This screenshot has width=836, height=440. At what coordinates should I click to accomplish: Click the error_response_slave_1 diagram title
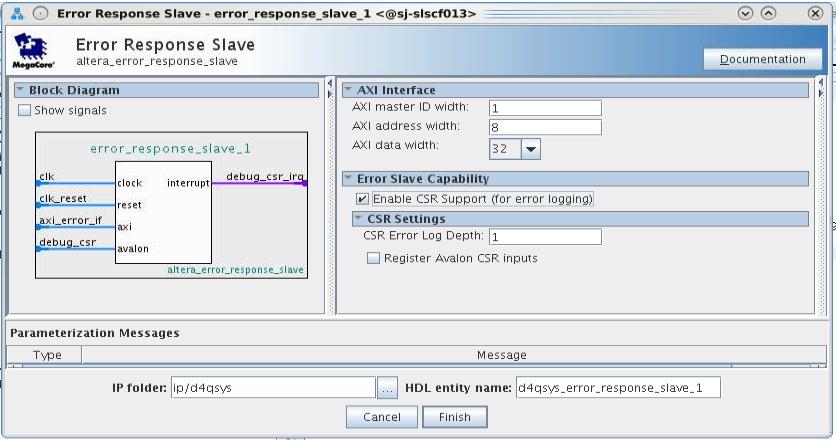coord(171,148)
